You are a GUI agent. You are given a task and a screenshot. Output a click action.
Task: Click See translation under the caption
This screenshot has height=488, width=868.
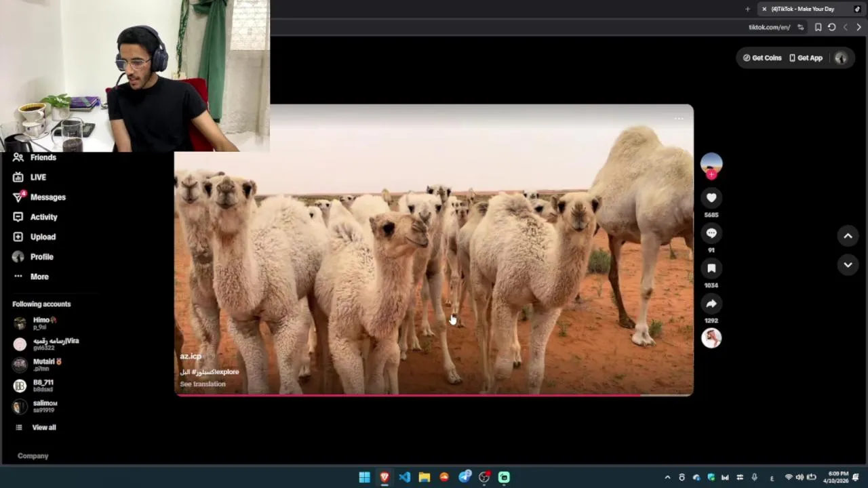[203, 384]
